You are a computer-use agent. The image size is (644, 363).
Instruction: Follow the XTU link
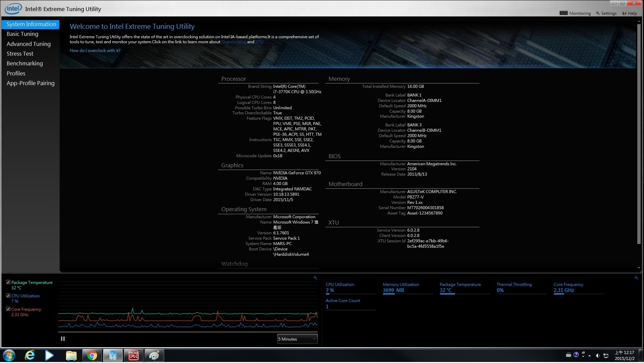[259, 42]
